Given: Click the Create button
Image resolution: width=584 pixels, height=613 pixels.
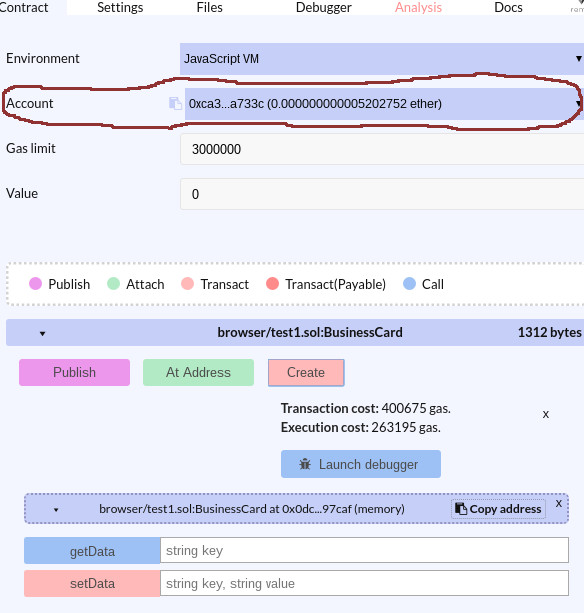Looking at the screenshot, I should point(306,373).
